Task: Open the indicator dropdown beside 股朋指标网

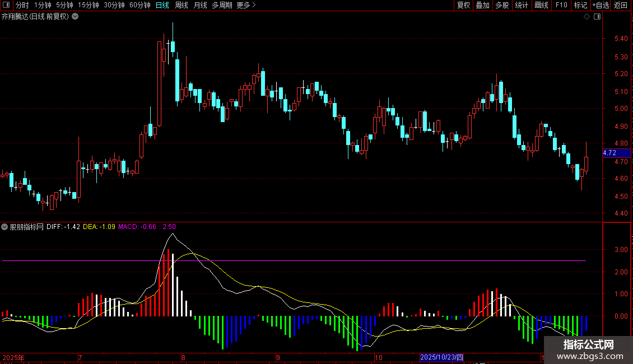Action: coord(4,227)
